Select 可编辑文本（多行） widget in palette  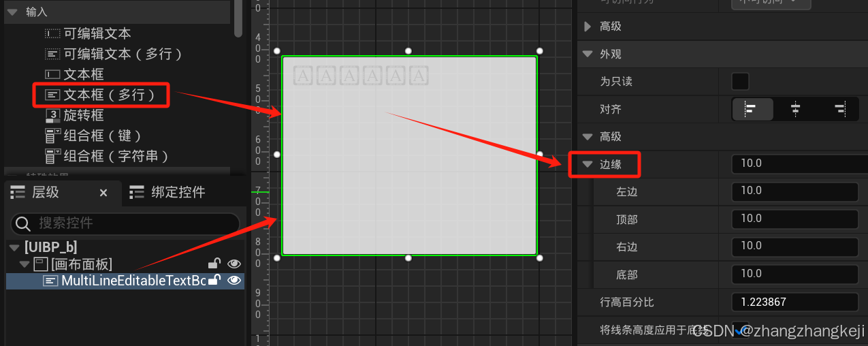pos(123,54)
